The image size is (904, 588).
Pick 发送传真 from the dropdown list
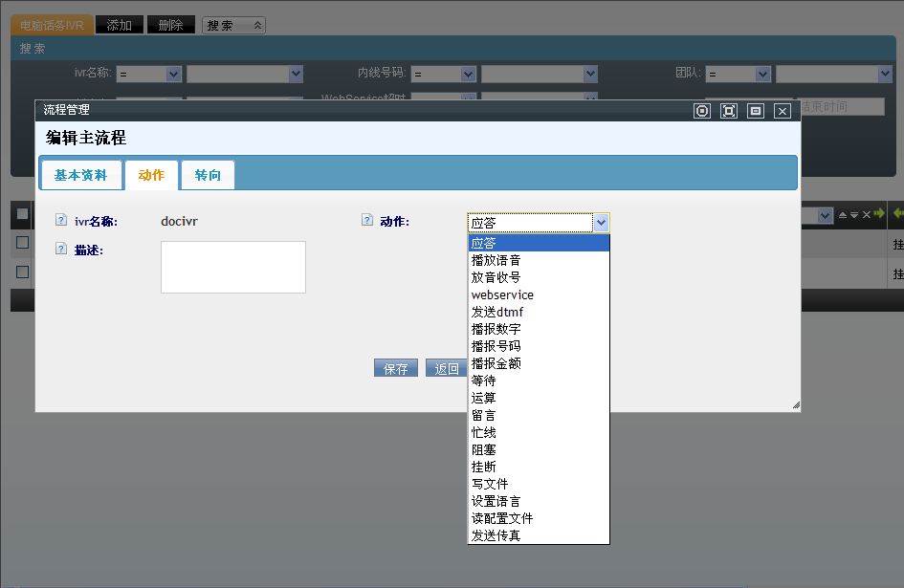pos(496,535)
